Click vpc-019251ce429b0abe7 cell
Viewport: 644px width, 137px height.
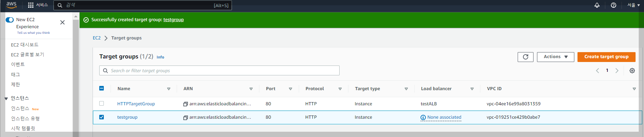coord(513,117)
